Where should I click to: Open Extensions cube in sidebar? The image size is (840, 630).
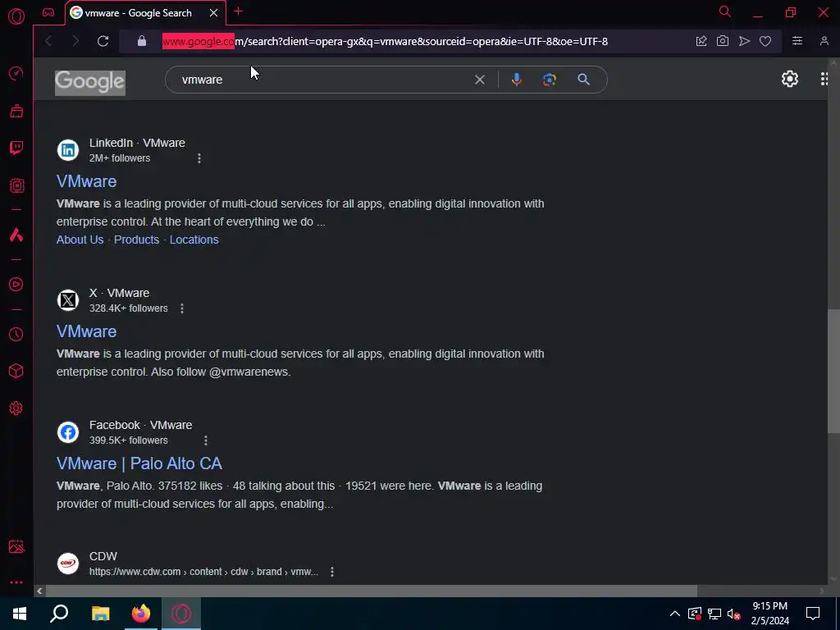pos(16,372)
